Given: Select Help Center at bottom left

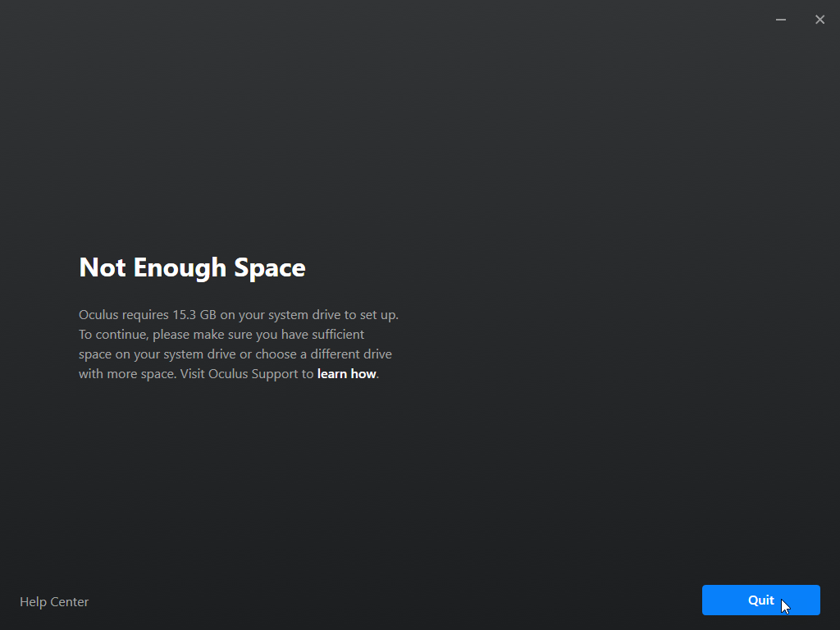Looking at the screenshot, I should [54, 602].
